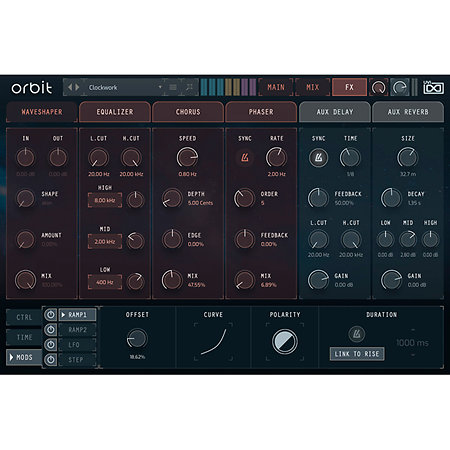Image resolution: width=450 pixels, height=450 pixels.
Task: Click the Waveshaper OUT knob
Action: coord(58,157)
